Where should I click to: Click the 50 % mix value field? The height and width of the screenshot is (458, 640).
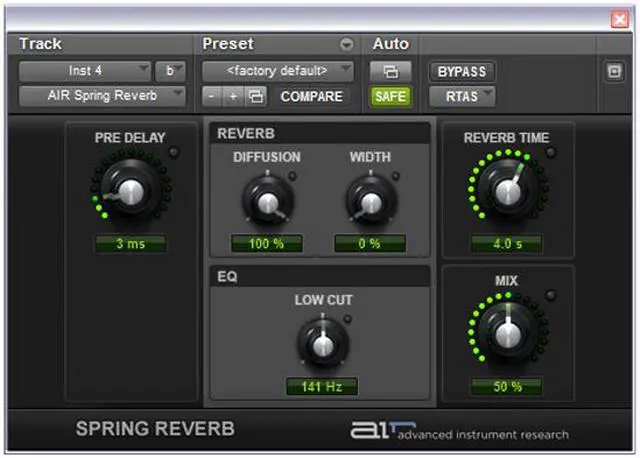pyautogui.click(x=507, y=386)
